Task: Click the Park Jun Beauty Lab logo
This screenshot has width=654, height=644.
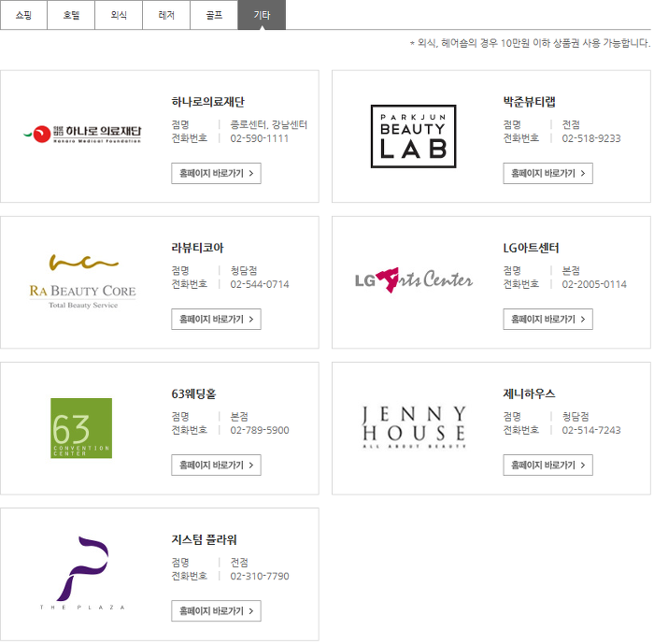Action: [413, 136]
